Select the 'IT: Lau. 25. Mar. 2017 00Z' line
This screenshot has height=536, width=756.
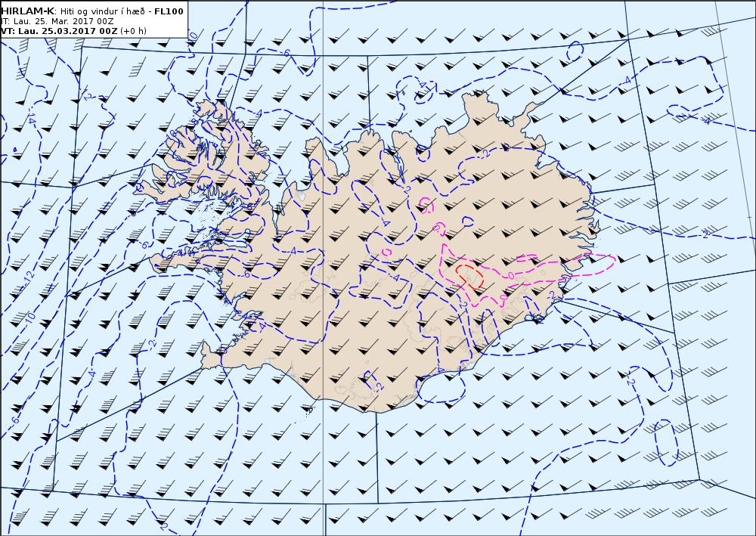click(x=57, y=21)
